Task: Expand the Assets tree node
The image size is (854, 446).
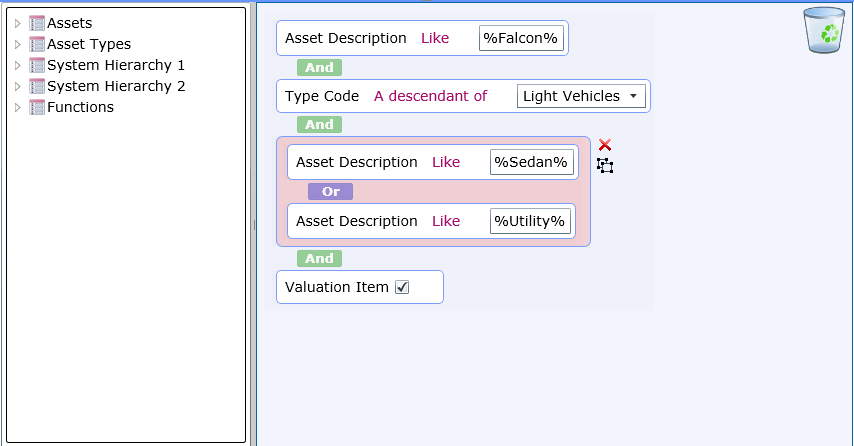Action: click(17, 23)
